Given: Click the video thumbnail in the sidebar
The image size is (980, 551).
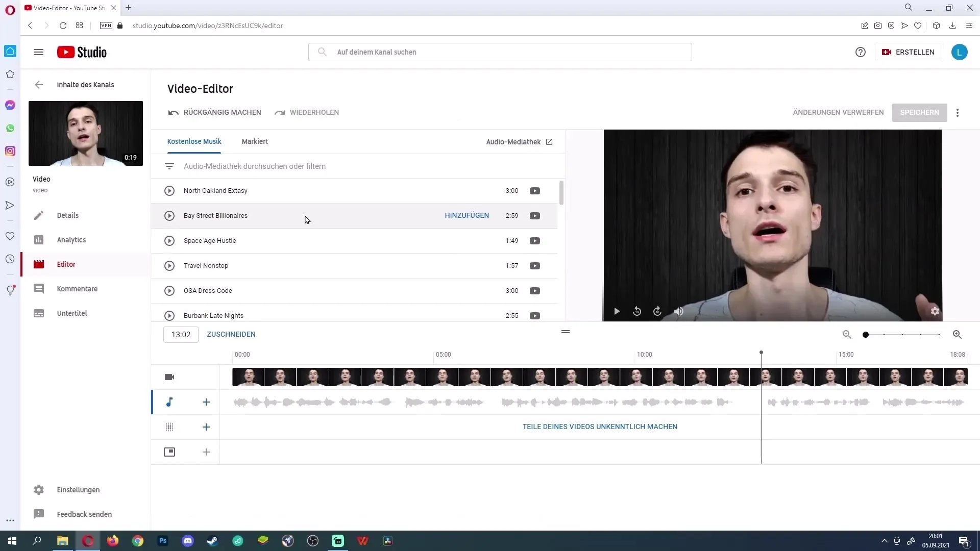Looking at the screenshot, I should coord(86,133).
